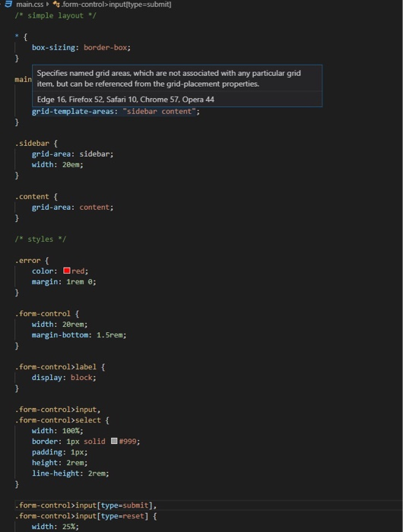Screen dimensions: 403x532
Task: Click the 'border-box' value
Action: (105, 47)
